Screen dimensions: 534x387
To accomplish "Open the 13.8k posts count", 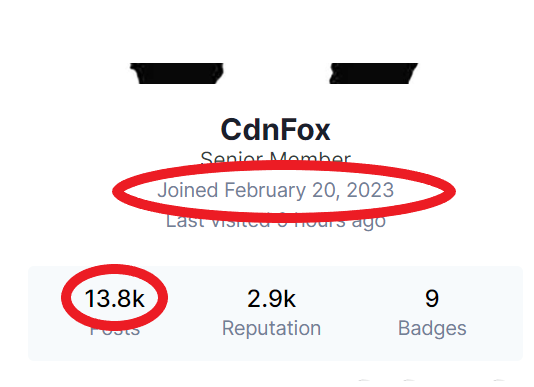I will (114, 299).
